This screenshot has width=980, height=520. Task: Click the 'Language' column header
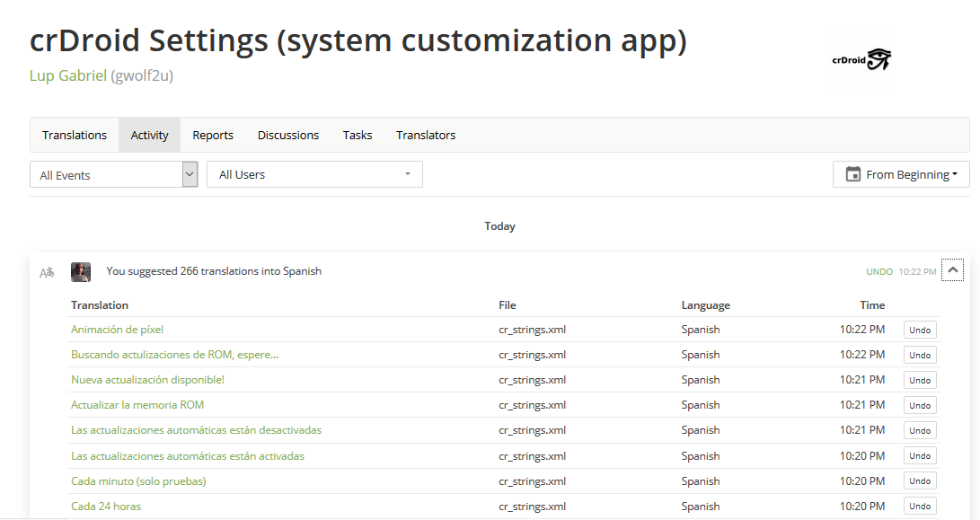pos(706,305)
